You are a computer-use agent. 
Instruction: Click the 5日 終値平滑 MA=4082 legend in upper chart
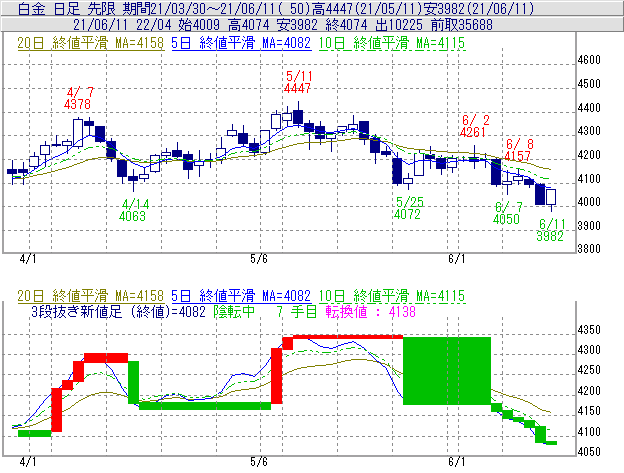[x=241, y=43]
